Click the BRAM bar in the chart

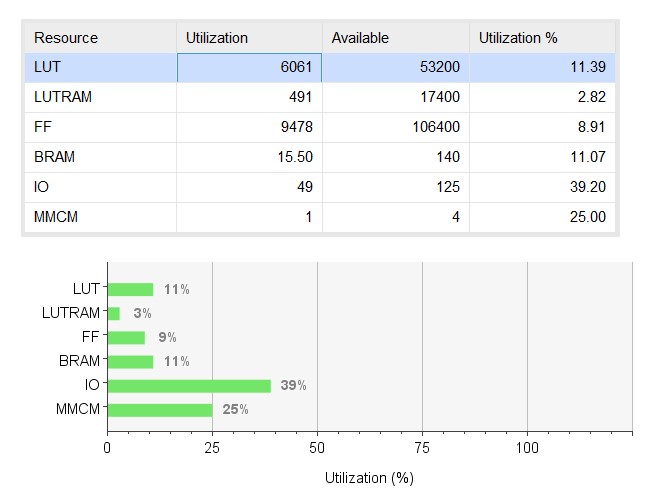click(130, 362)
